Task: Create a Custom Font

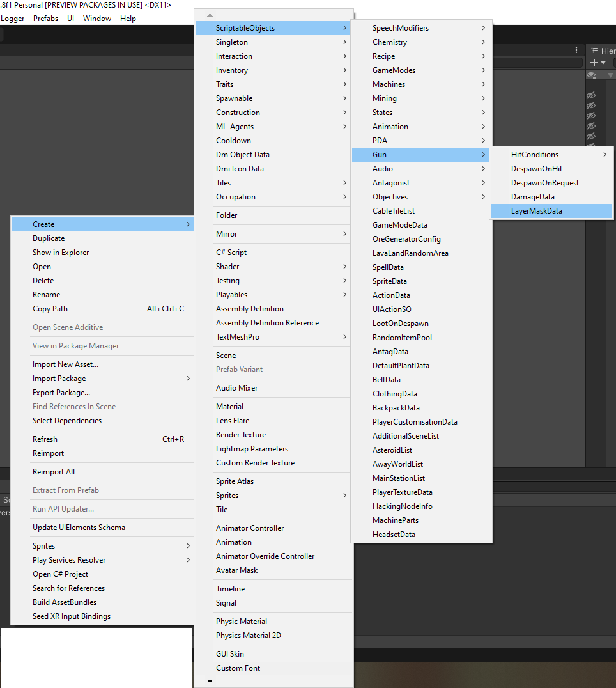Action: 273,668
